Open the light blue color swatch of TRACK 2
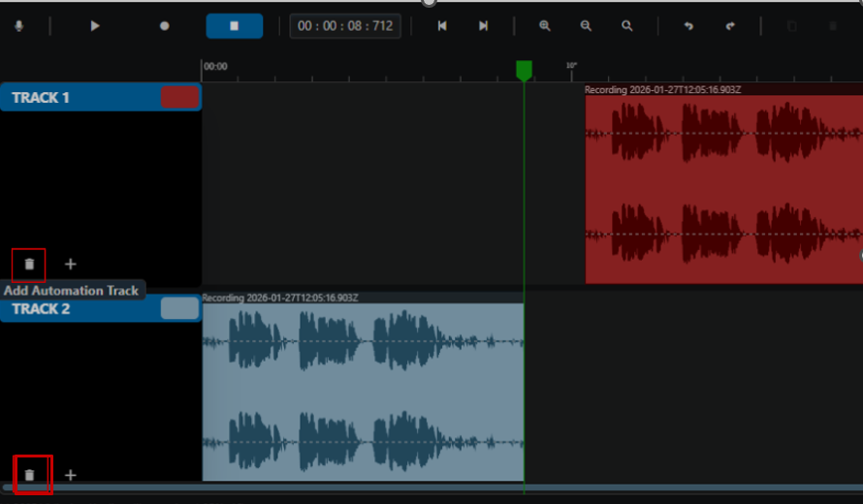Screen dimensions: 863x504 (x=180, y=308)
